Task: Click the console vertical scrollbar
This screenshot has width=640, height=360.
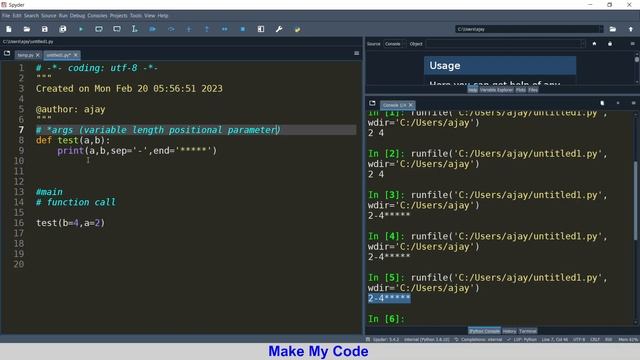Action: coord(636,201)
